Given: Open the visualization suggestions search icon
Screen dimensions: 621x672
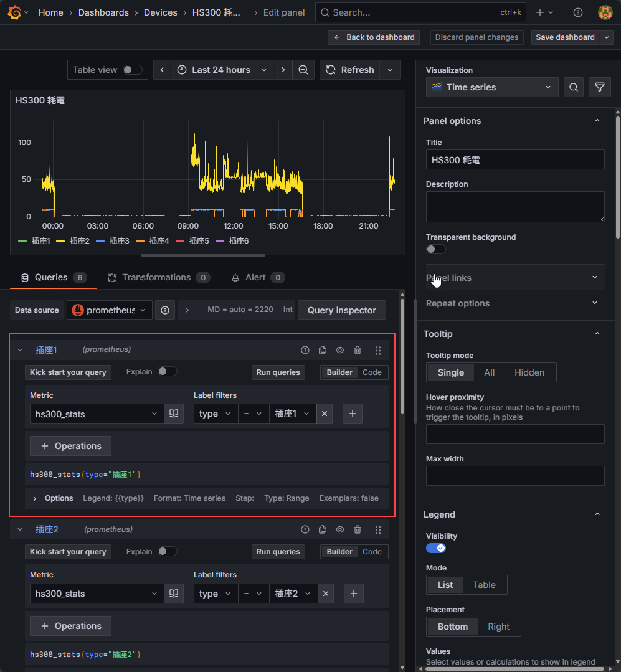Looking at the screenshot, I should click(574, 87).
